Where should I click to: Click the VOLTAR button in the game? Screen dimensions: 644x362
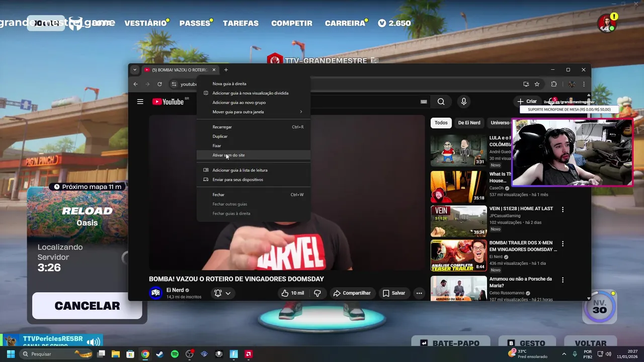[591, 344]
